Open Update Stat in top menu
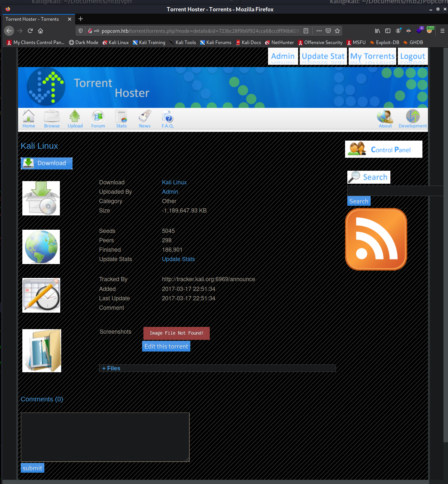 click(323, 56)
